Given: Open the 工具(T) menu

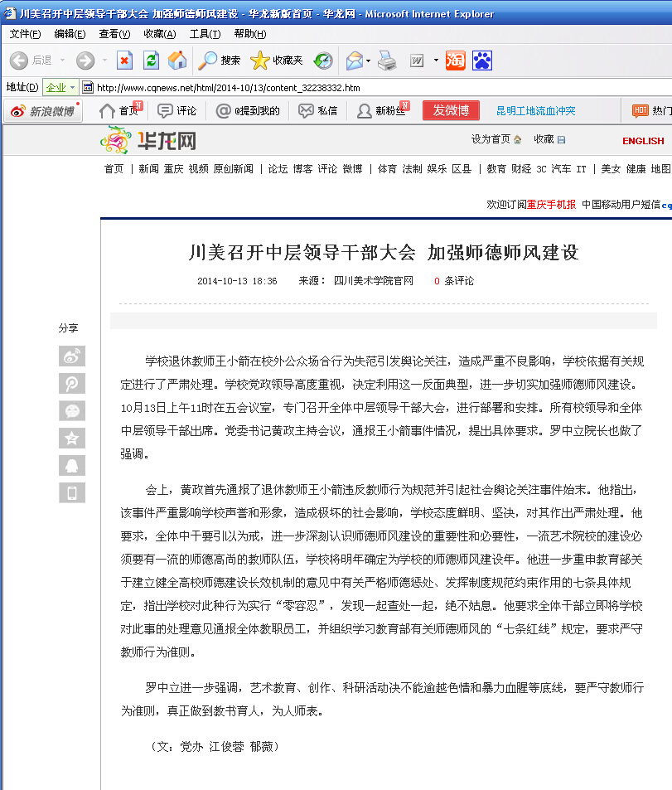Looking at the screenshot, I should tap(205, 34).
